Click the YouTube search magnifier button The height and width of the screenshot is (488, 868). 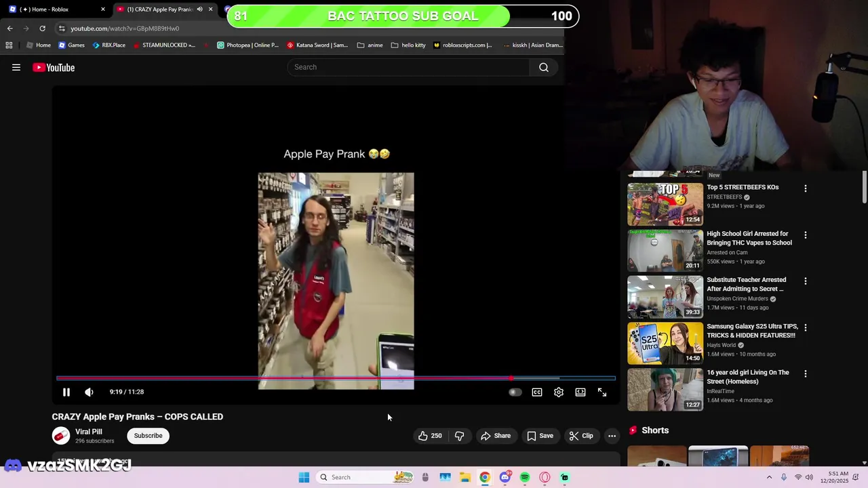tap(543, 67)
